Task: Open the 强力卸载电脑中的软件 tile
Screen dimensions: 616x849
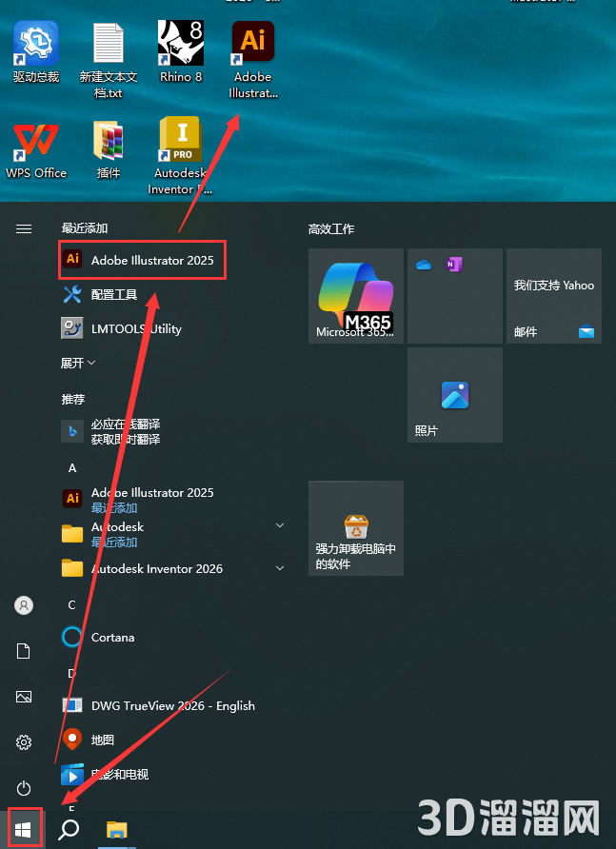Action: (356, 528)
